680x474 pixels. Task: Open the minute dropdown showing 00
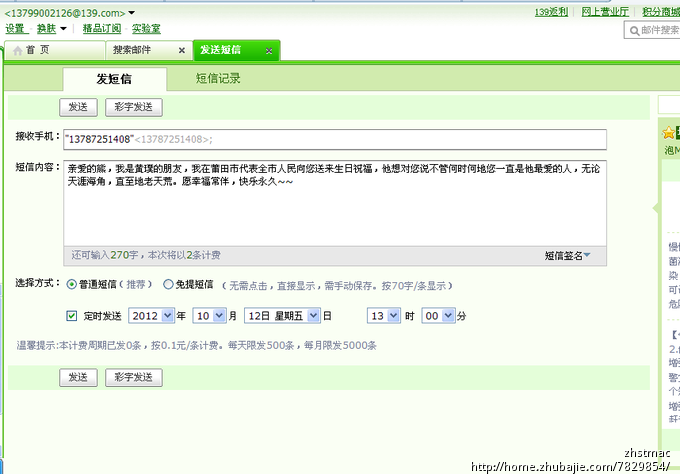point(438,316)
